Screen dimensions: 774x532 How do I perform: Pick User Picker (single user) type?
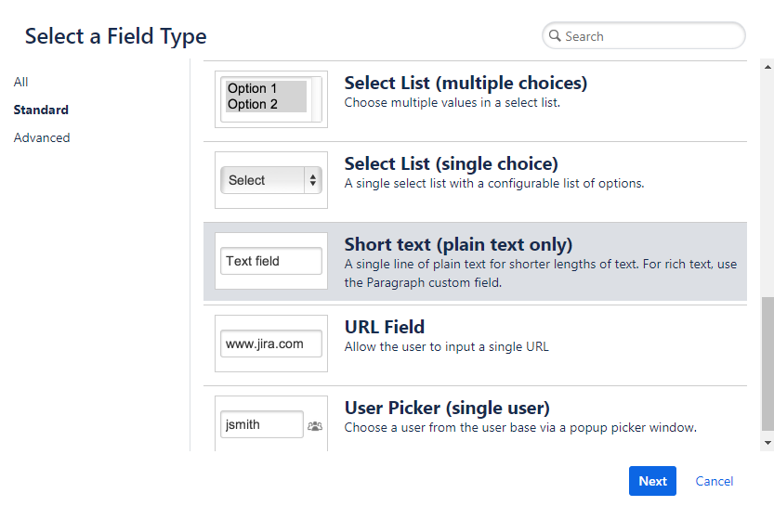coord(475,419)
